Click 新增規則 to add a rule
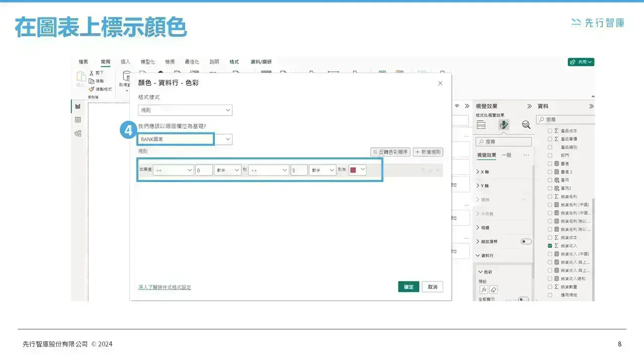 click(x=428, y=152)
